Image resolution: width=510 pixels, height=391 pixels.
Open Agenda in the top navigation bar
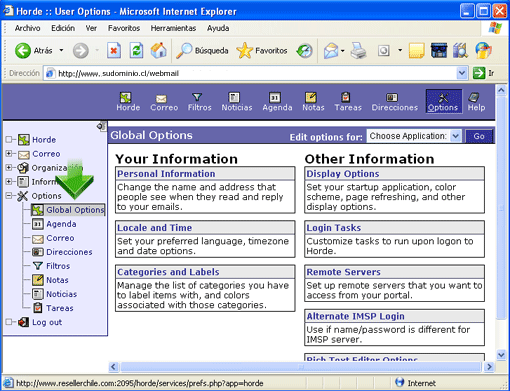(x=277, y=102)
